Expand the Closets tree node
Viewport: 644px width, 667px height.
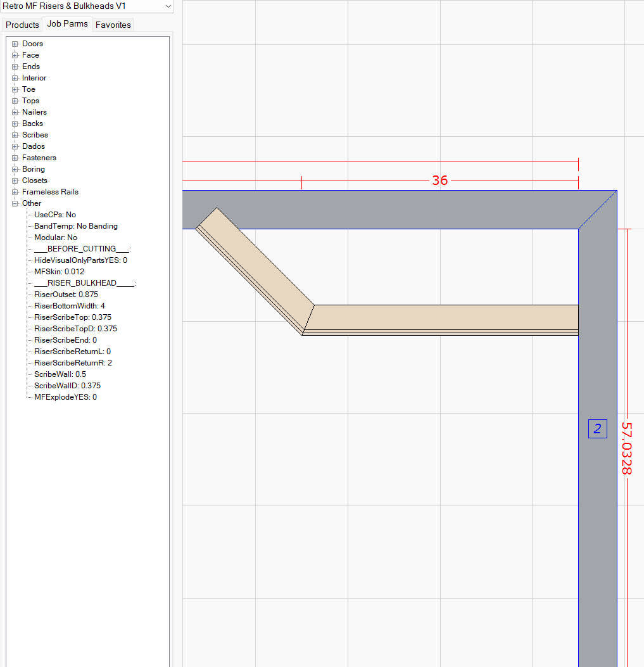(x=14, y=181)
